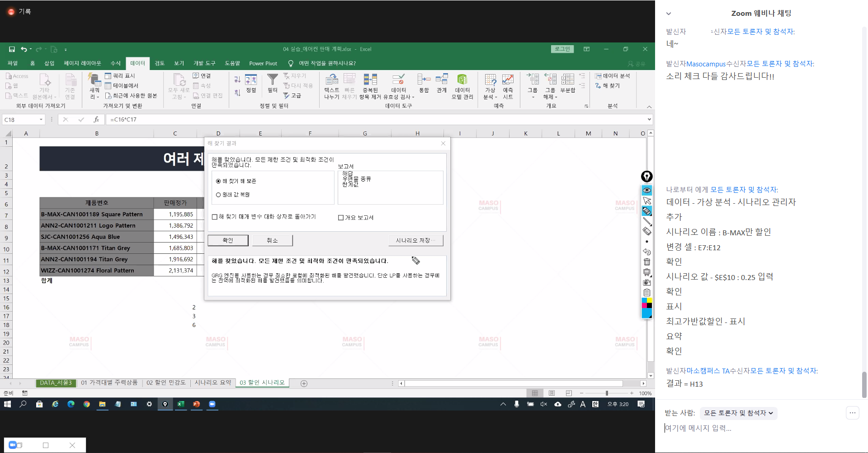
Task: Click the 시나리오 저장 button
Action: (x=415, y=241)
